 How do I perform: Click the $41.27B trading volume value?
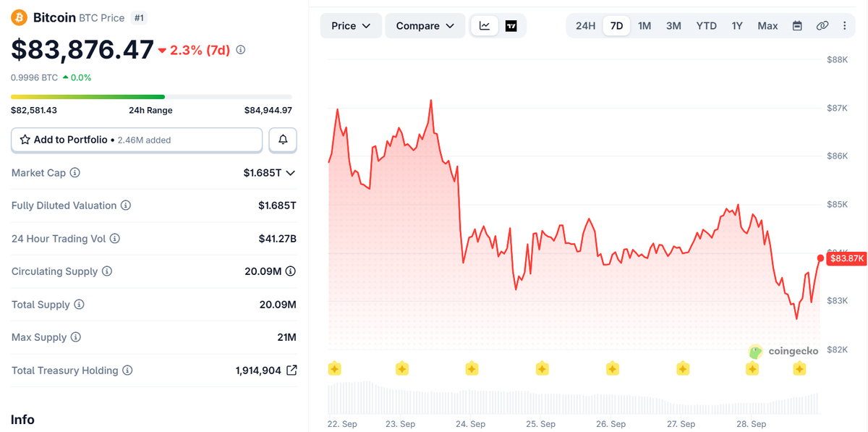point(278,238)
